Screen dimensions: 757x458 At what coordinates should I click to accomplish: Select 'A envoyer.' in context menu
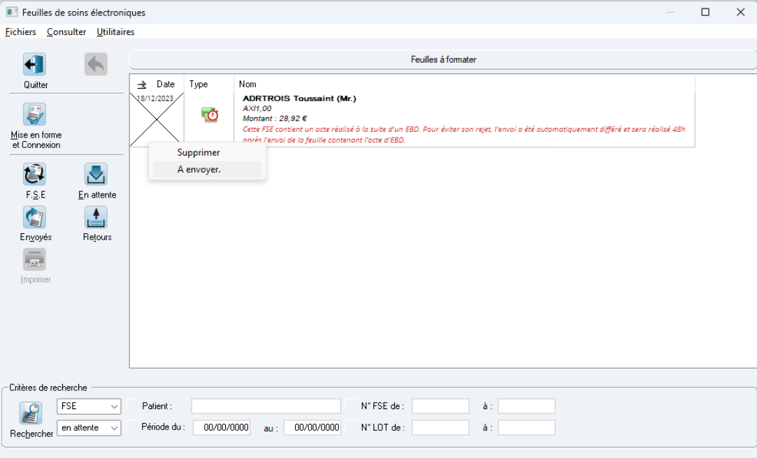[x=199, y=170]
